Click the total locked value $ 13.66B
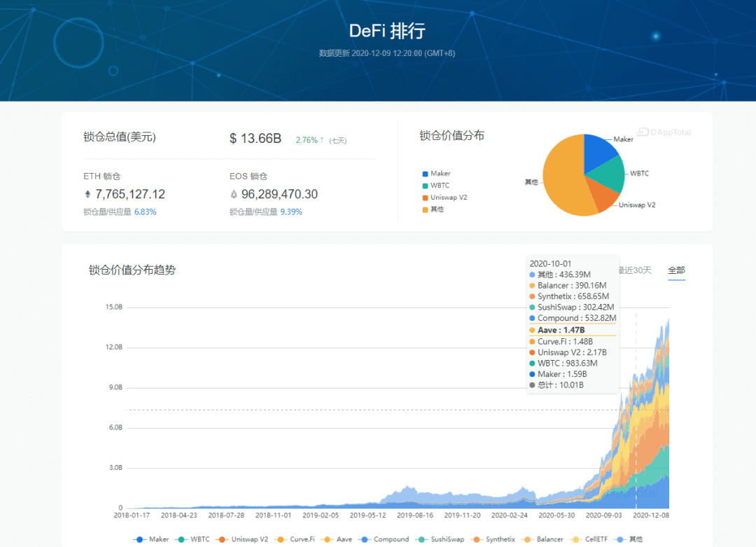The height and width of the screenshot is (547, 756). (255, 139)
